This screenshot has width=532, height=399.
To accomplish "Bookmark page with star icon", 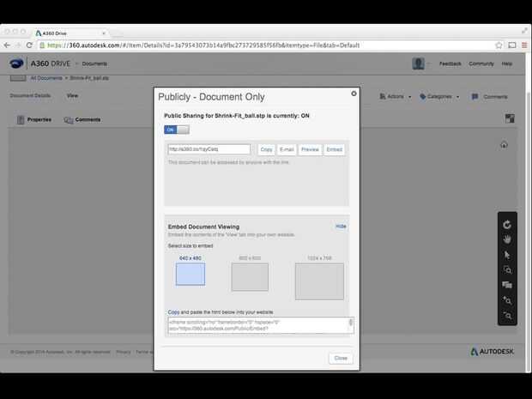I will [x=499, y=45].
